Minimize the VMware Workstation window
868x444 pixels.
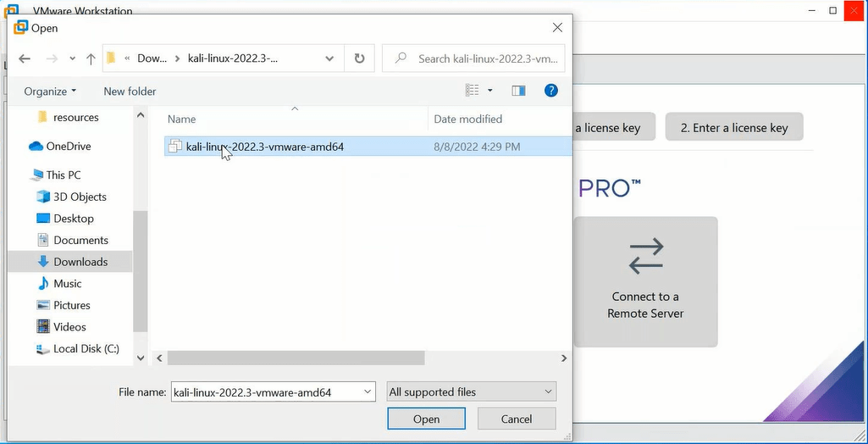812,10
